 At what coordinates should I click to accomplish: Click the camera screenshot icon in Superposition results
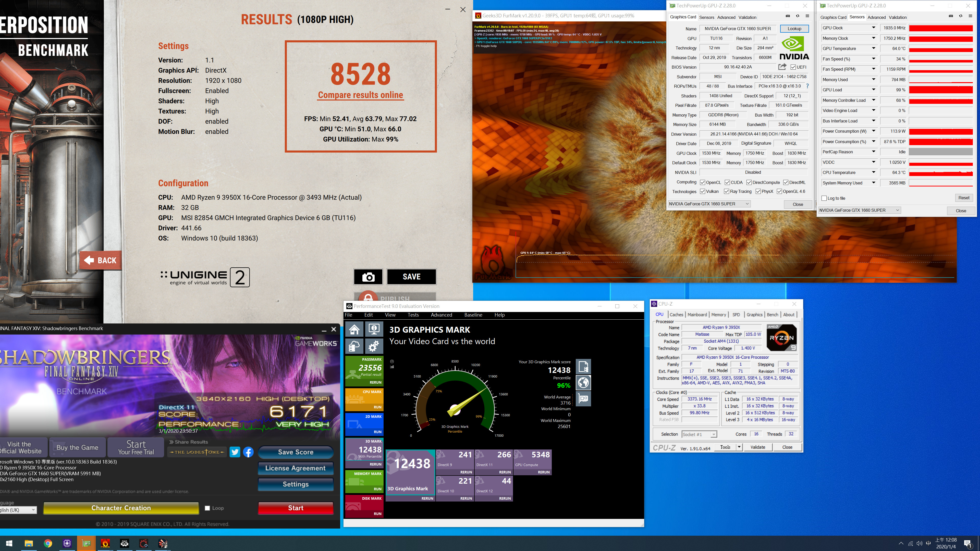click(368, 277)
